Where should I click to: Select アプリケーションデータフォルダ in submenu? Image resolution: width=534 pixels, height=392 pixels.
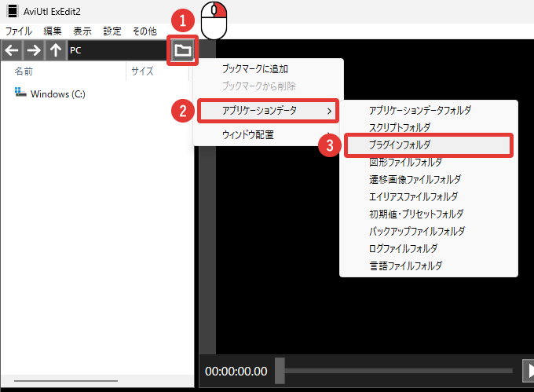pos(429,110)
